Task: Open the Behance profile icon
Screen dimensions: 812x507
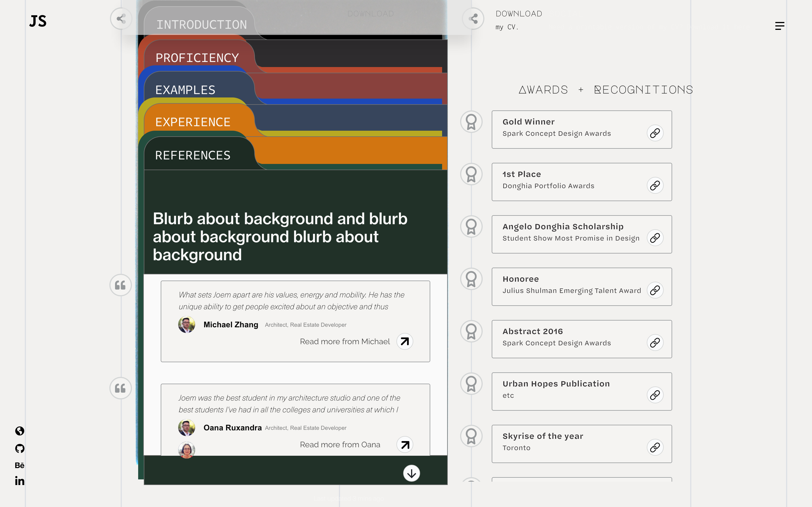Action: click(x=19, y=465)
